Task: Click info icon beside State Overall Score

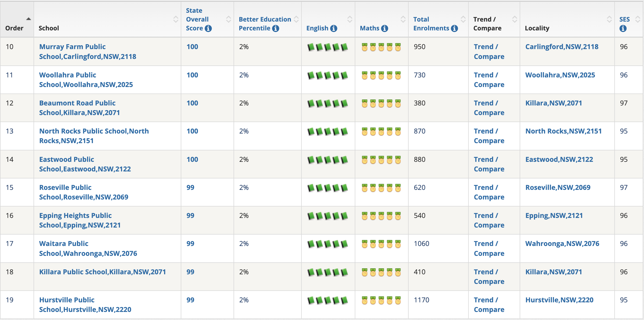Action: pos(208,28)
